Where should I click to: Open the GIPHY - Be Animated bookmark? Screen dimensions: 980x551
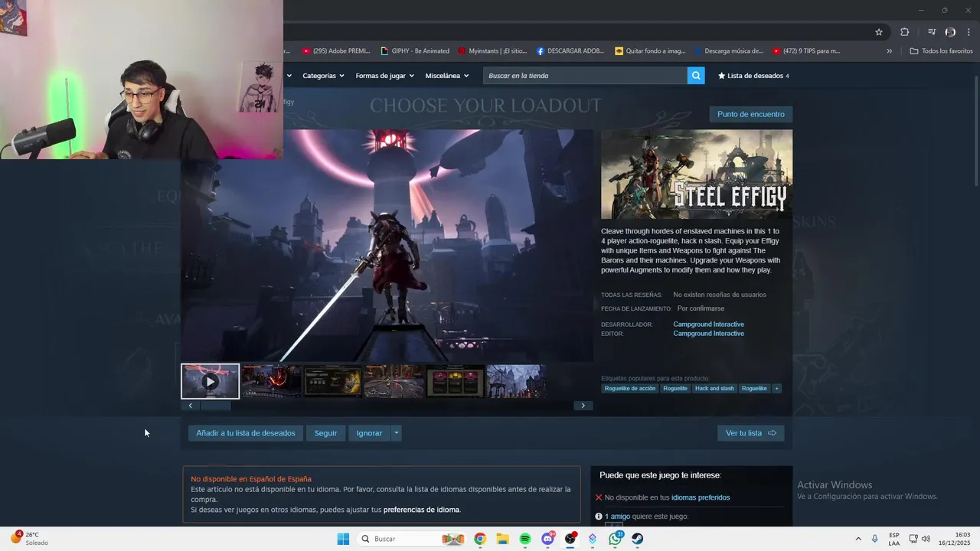pos(415,51)
